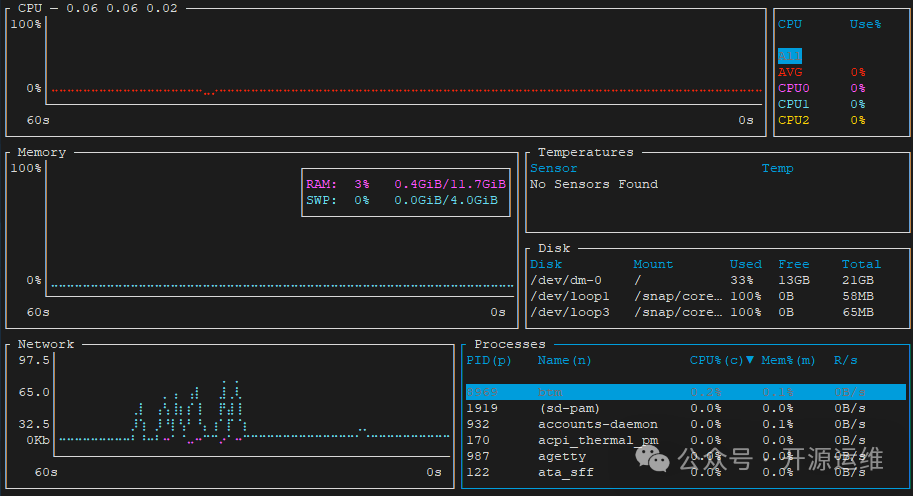Focus the Temperatures widget title
Image resolution: width=913 pixels, height=496 pixels.
tap(585, 152)
